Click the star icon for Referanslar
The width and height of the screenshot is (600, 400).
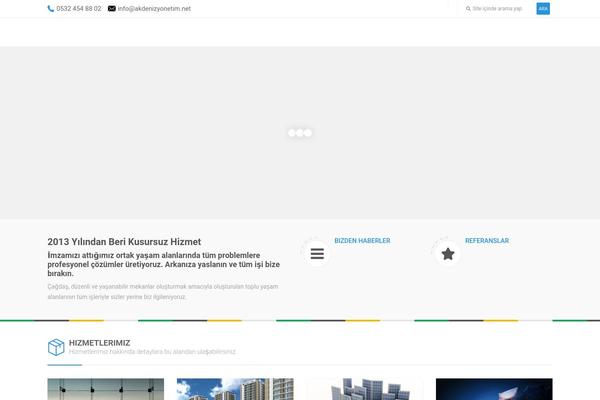click(448, 253)
